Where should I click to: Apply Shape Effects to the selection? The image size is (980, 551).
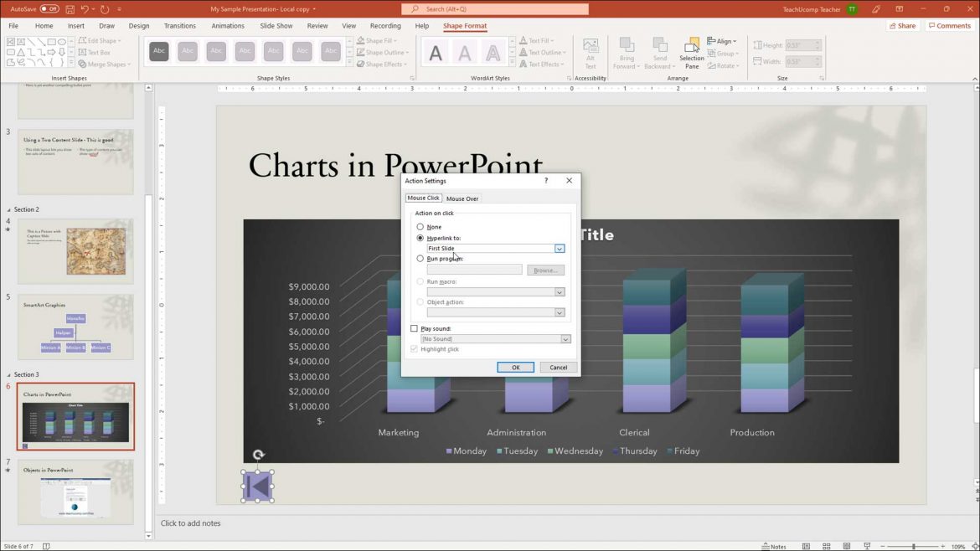click(x=382, y=64)
